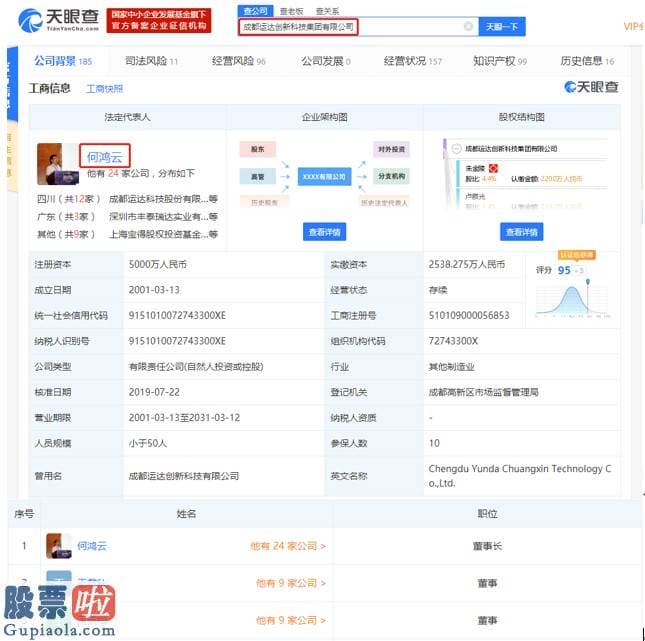Select registered capital value 5000万人民币

pyautogui.click(x=158, y=265)
